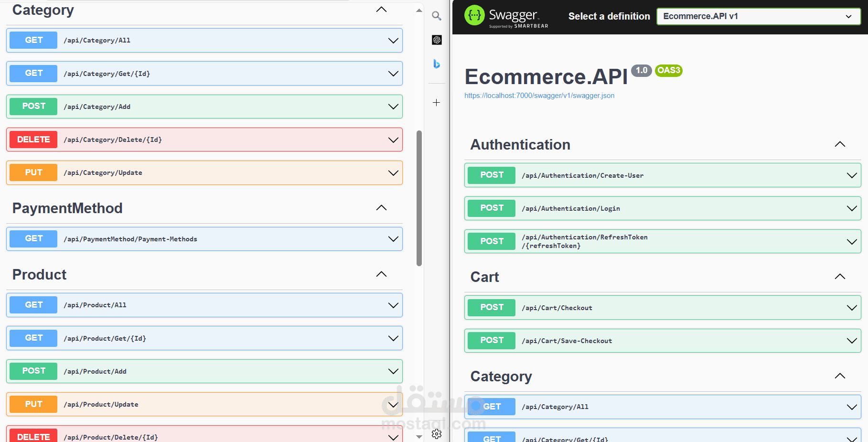Click the OAS3 badge
This screenshot has height=442, width=868.
668,70
